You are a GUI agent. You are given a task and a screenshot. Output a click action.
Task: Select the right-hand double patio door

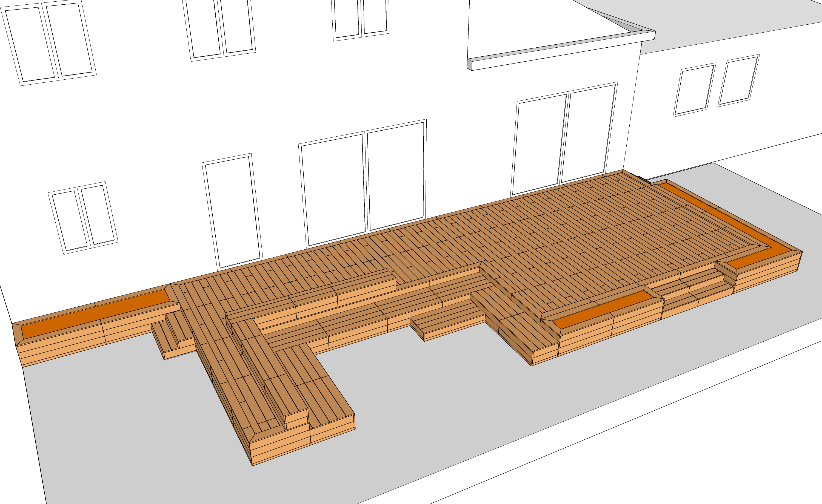click(564, 139)
